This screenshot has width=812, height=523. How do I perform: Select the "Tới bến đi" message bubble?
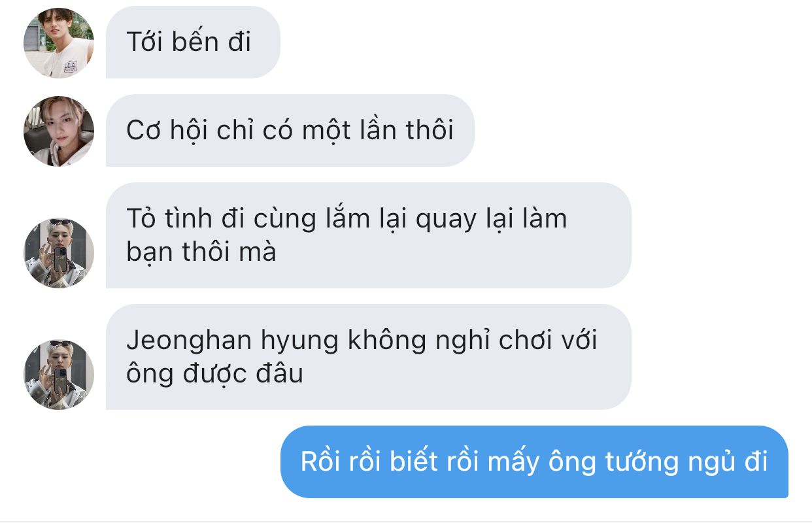click(x=193, y=42)
